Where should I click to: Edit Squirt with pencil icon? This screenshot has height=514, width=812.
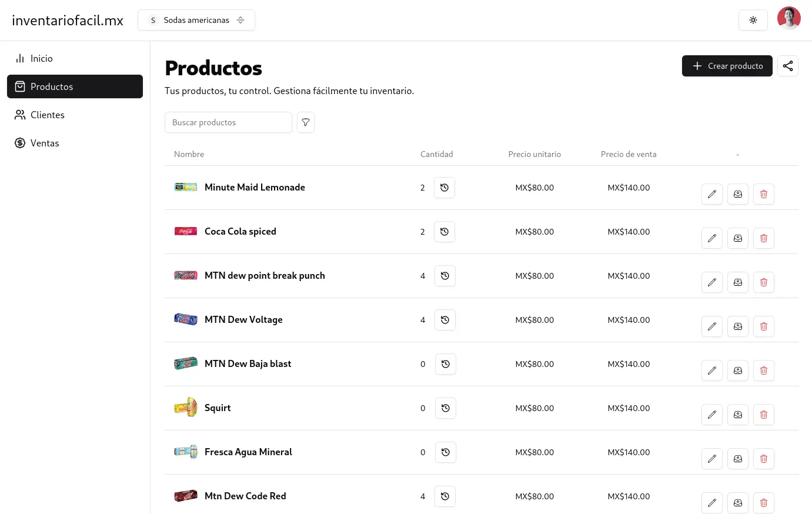[x=712, y=415]
